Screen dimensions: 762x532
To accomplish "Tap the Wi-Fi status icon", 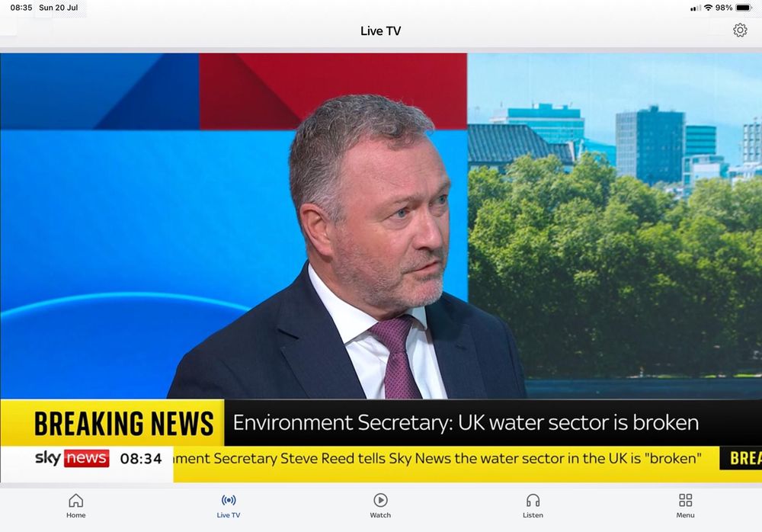I will coord(708,8).
